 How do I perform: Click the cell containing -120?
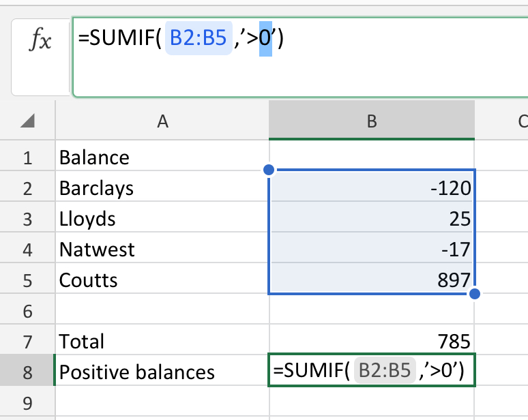[x=372, y=187]
